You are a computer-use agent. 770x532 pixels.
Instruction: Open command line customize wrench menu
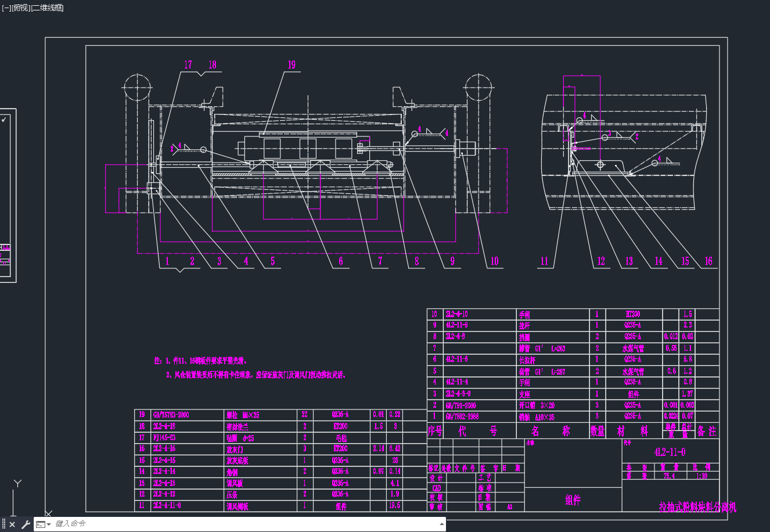click(25, 524)
